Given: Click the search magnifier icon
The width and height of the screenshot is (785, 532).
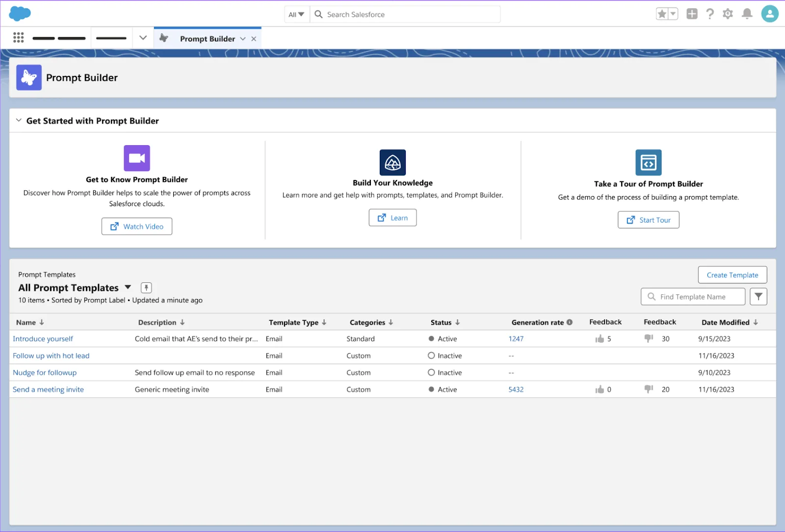Looking at the screenshot, I should tap(318, 14).
